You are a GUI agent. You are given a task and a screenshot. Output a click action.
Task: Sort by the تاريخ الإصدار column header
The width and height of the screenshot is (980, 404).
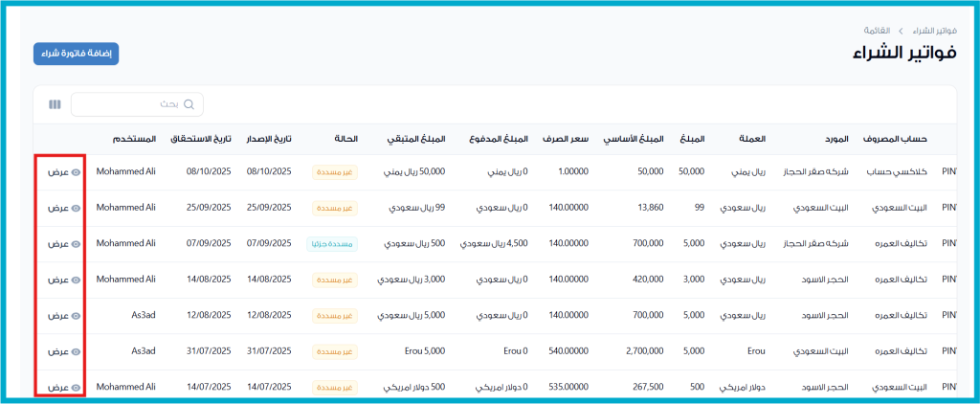click(269, 140)
